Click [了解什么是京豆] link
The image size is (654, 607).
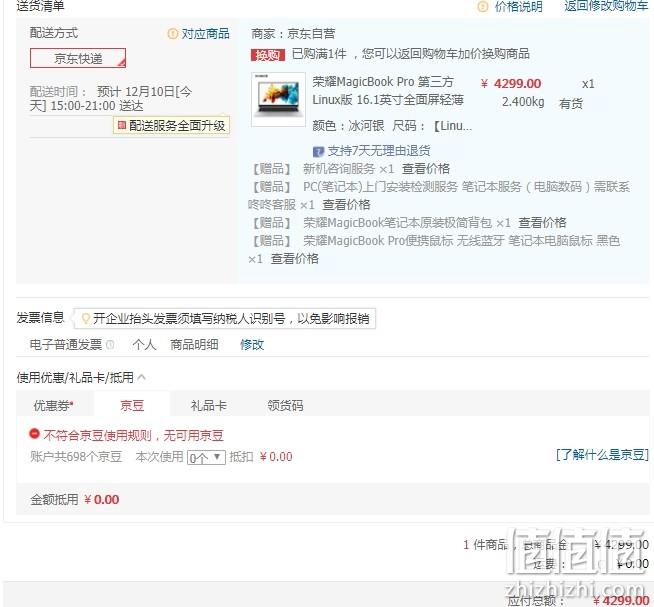tap(602, 454)
